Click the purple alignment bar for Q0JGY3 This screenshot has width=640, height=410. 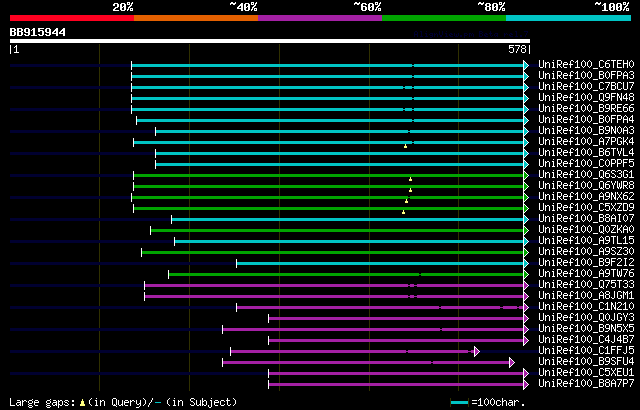point(396,319)
